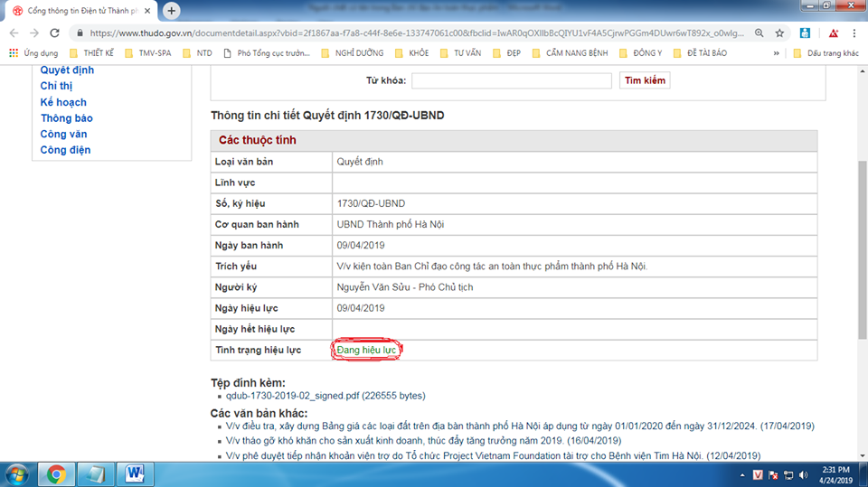Viewport: 868px width, 487px height.
Task: Open the NTD bookmark folder
Action: [x=198, y=53]
